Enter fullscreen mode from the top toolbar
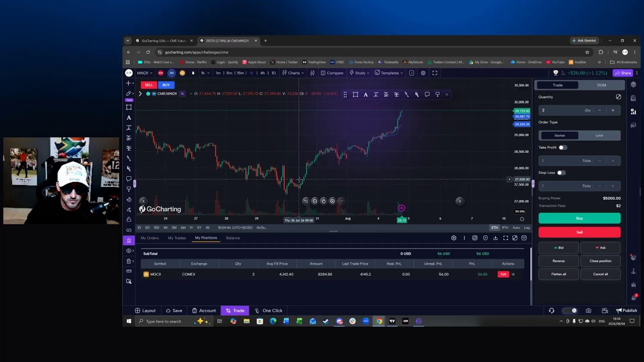The image size is (644, 362). click(x=435, y=73)
